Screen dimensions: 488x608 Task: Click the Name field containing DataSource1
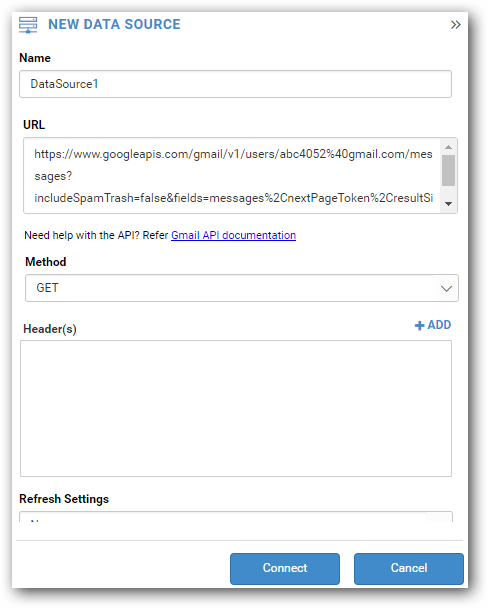(x=235, y=84)
